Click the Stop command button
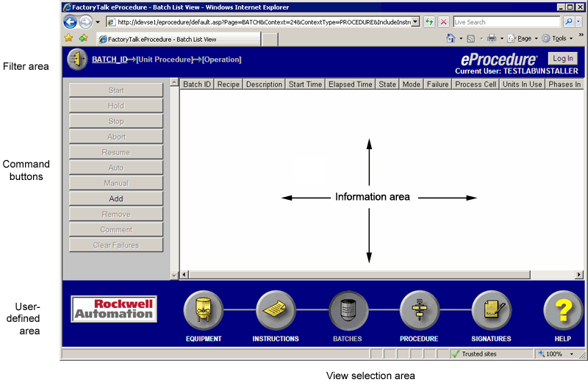This screenshot has height=388, width=588. (116, 121)
